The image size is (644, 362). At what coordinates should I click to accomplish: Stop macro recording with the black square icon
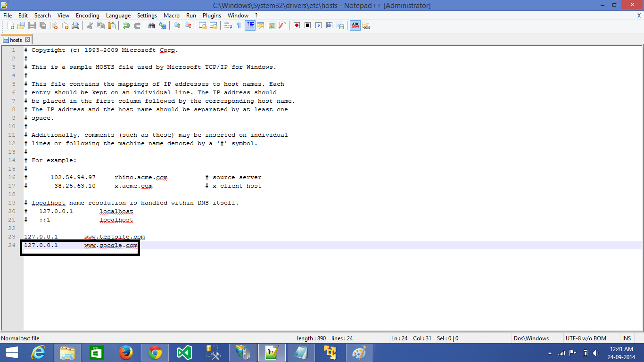click(307, 25)
